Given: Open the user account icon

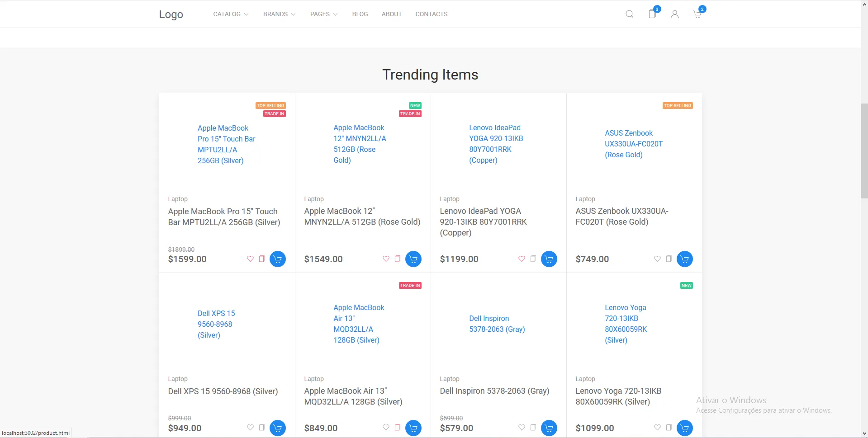Looking at the screenshot, I should pyautogui.click(x=674, y=14).
